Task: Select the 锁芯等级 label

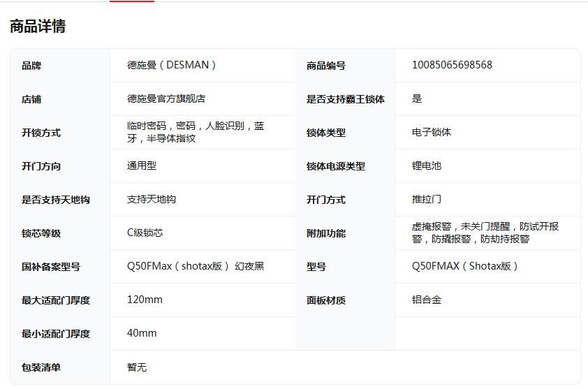Action: tap(41, 233)
